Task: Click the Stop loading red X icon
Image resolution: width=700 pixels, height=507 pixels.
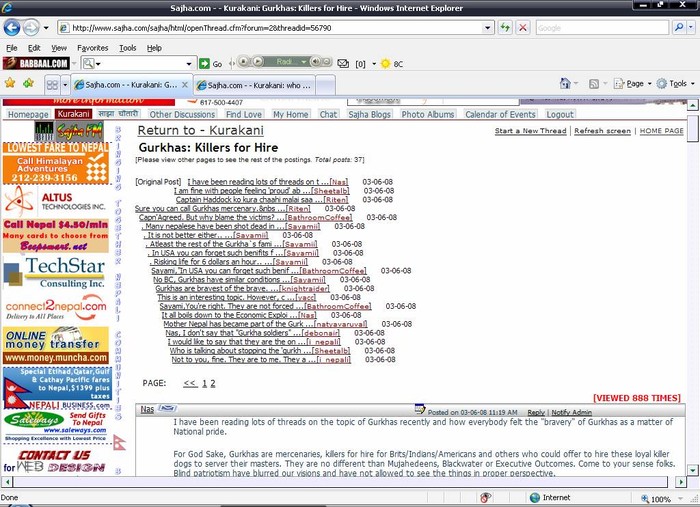Action: pos(523,28)
